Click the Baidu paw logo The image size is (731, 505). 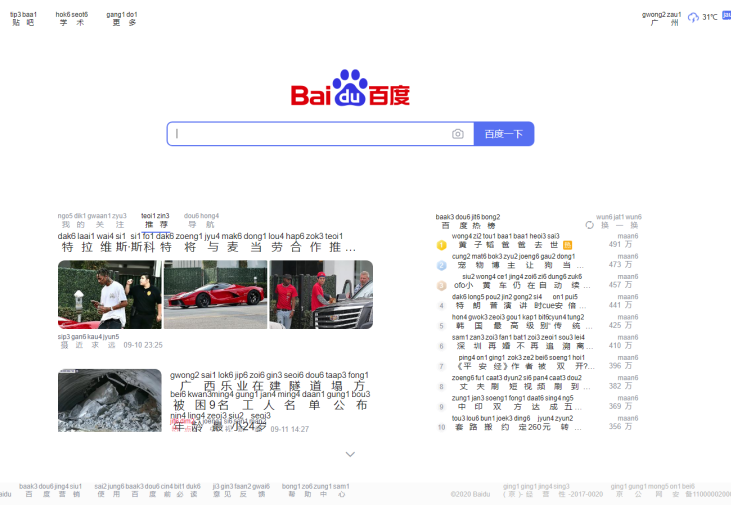[350, 88]
